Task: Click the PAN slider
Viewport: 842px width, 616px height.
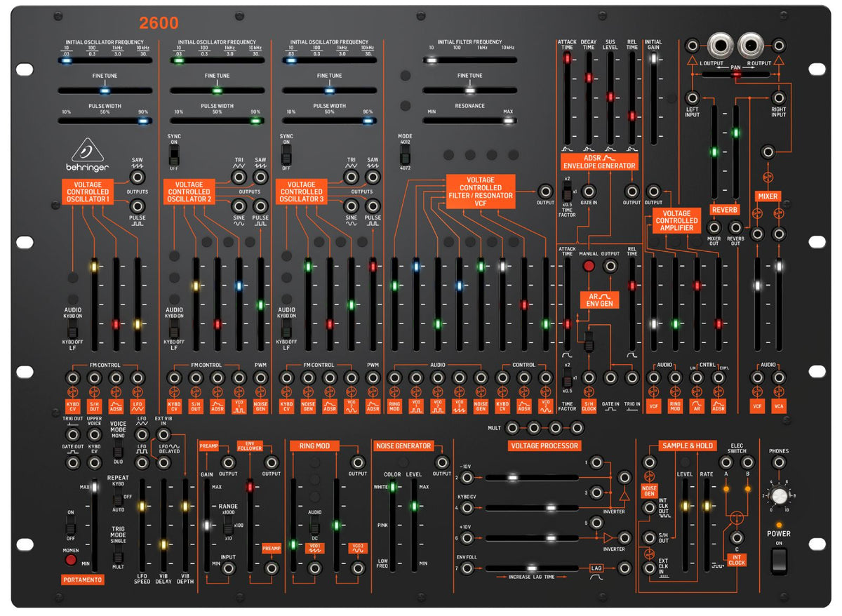Action: pyautogui.click(x=735, y=74)
